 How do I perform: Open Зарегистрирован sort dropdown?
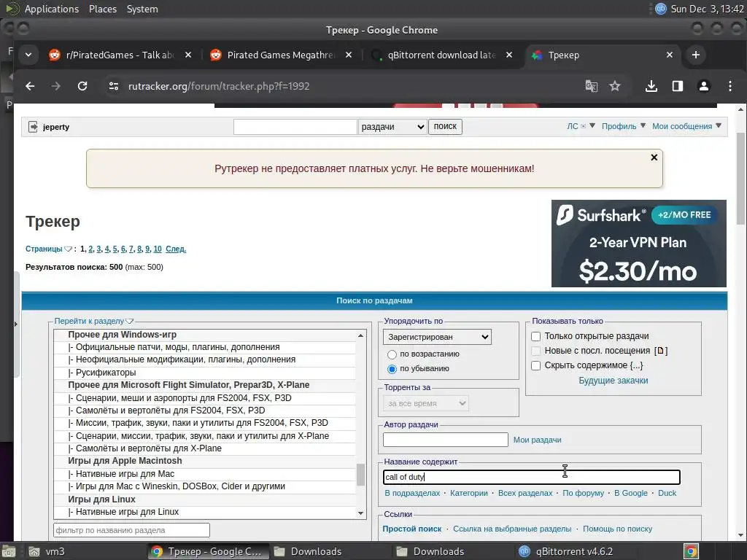click(x=438, y=337)
